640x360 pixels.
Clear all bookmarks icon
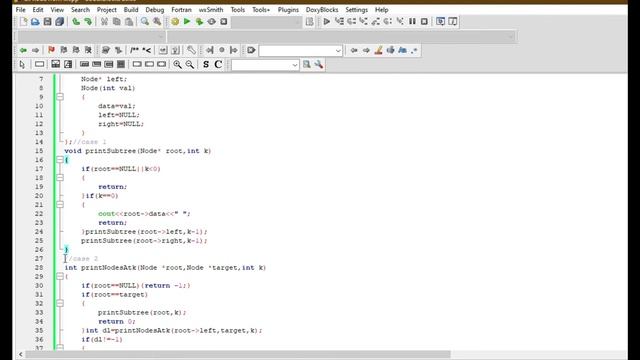click(88, 50)
